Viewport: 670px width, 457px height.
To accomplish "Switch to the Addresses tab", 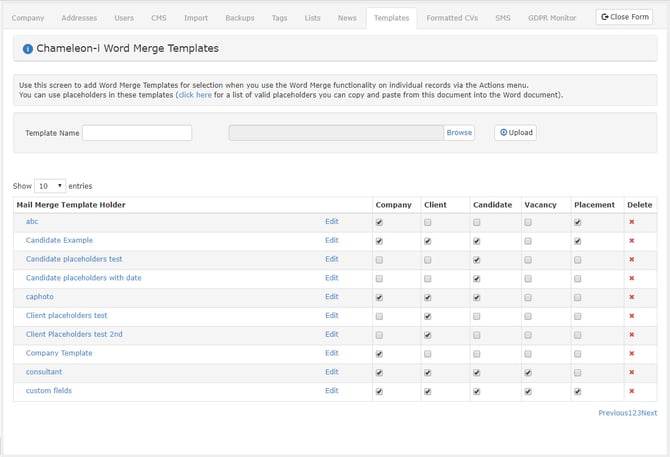I will 79,18.
